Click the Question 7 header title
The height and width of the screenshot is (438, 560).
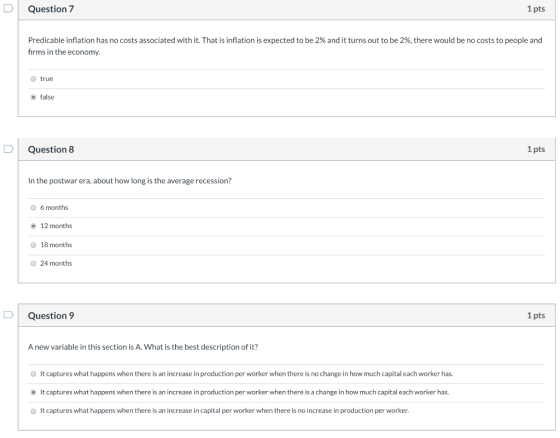point(51,9)
